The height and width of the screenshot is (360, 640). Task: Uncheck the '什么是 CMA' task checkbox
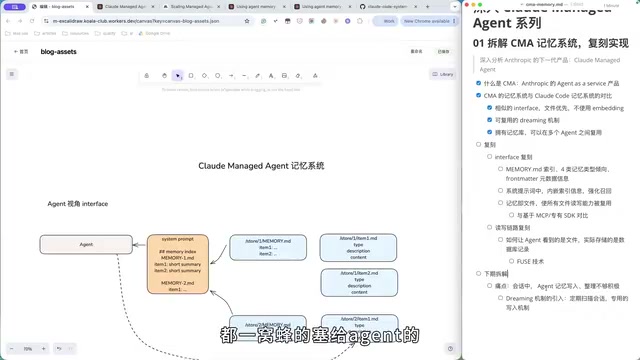[478, 83]
